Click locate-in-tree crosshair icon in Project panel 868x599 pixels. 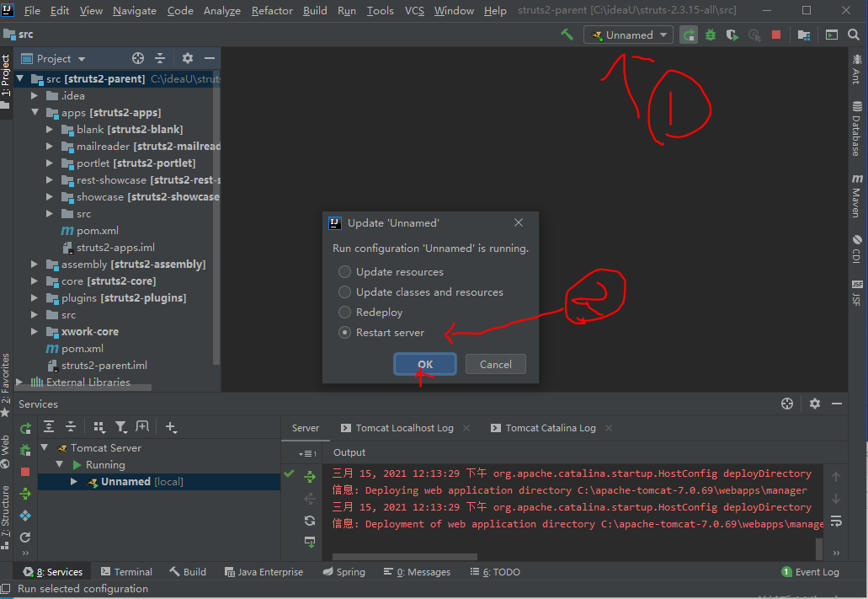tap(138, 58)
